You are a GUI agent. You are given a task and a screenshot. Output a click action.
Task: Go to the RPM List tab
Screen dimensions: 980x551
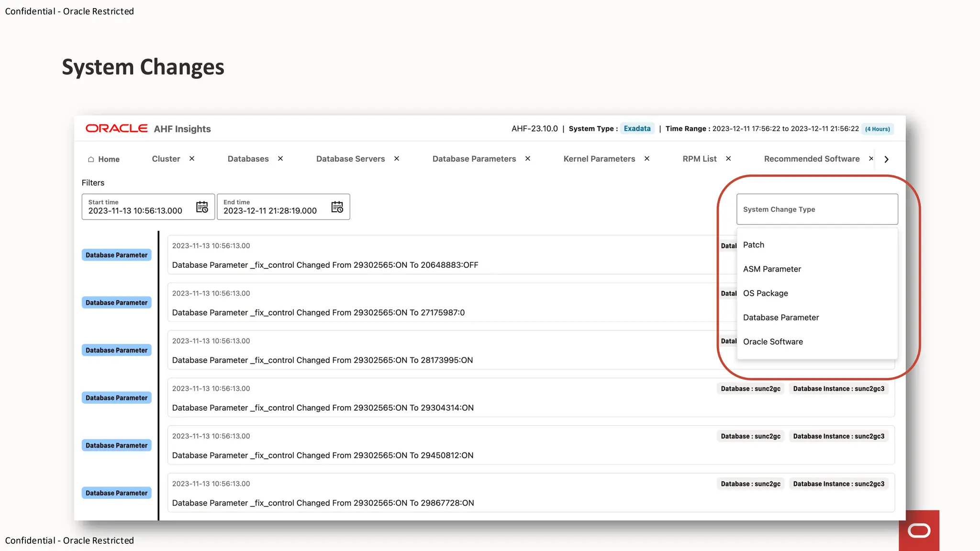700,159
